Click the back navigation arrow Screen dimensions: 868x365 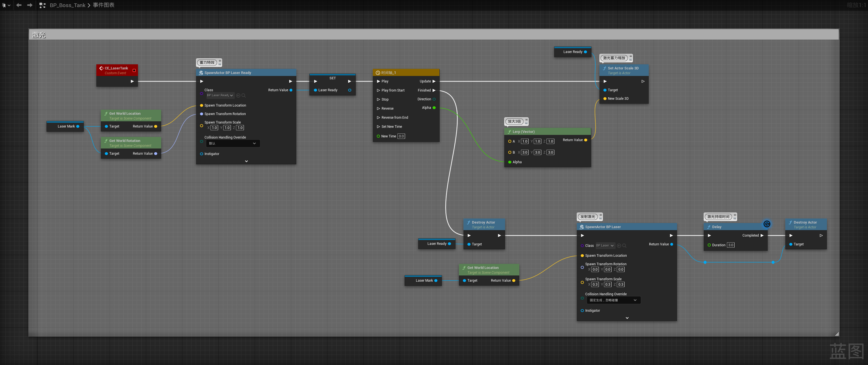click(19, 5)
